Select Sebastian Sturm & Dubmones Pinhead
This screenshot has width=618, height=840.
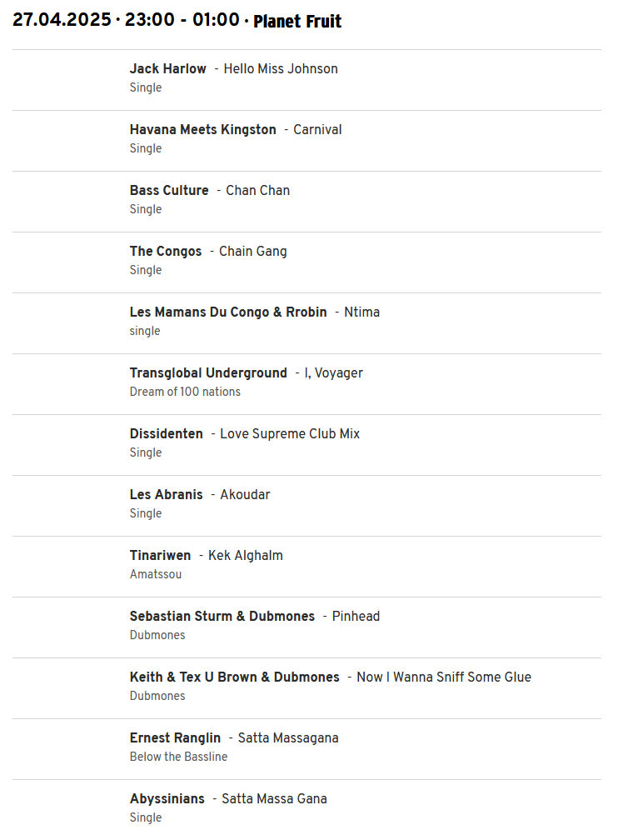307,627
